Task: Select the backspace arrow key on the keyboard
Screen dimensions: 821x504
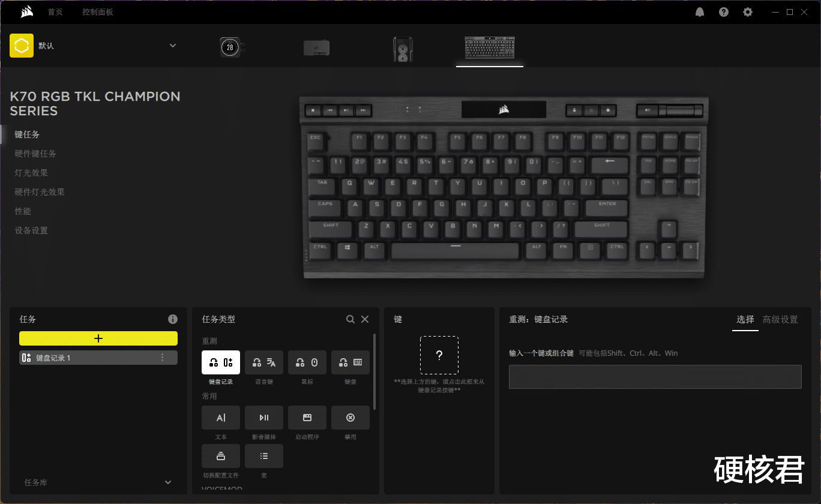Action: point(610,164)
